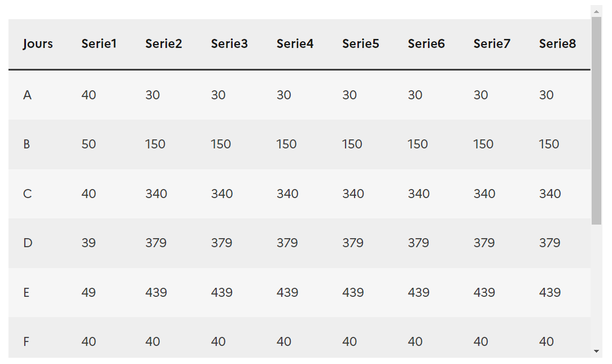The height and width of the screenshot is (364, 612).
Task: Click the Serie6 column header
Action: 426,43
